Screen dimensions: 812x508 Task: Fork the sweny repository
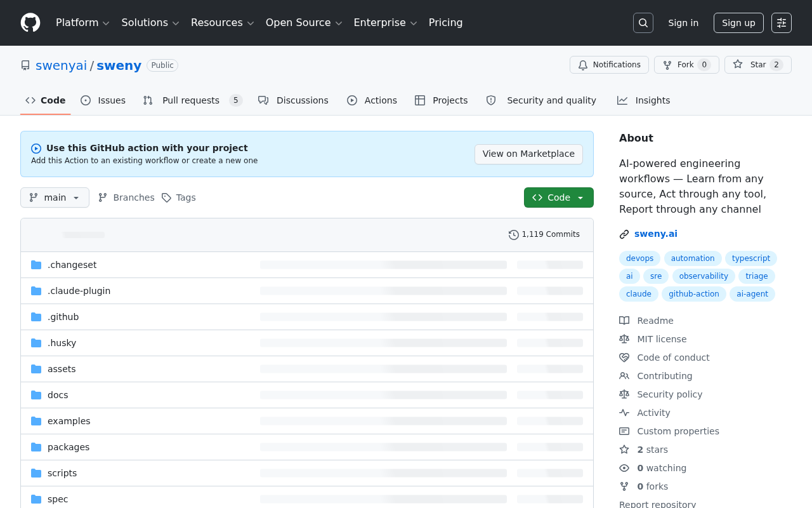(x=686, y=65)
